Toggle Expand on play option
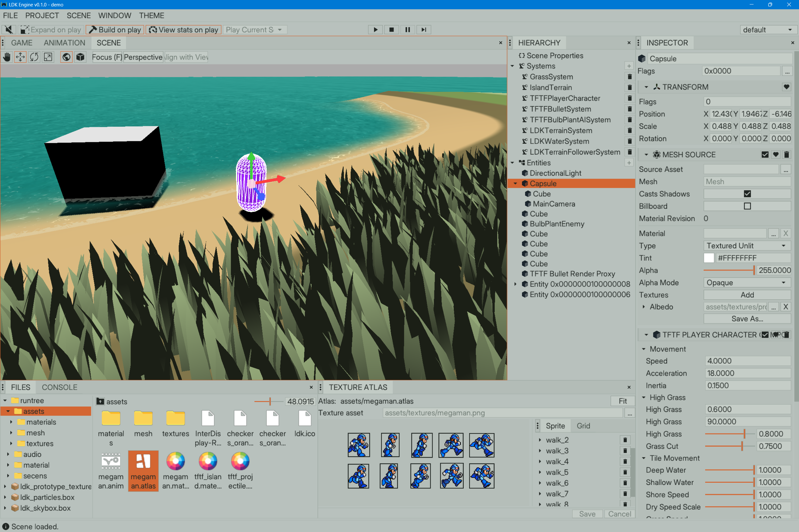The image size is (799, 532). (51, 29)
